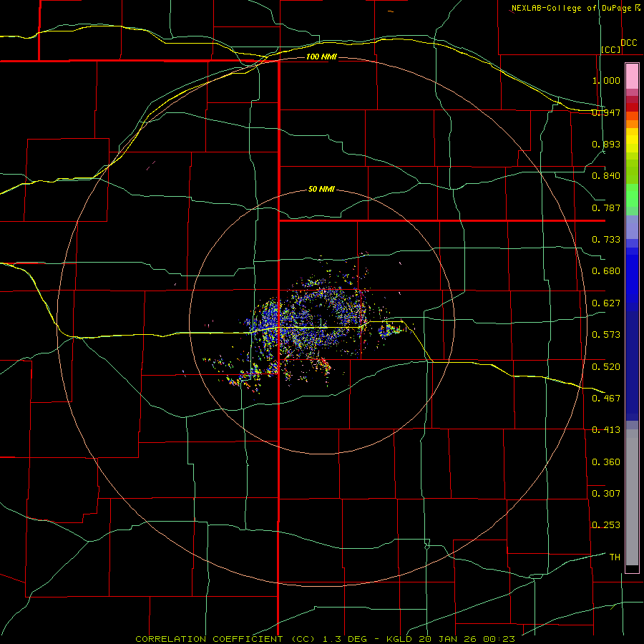Click the 0.413 scale value
This screenshot has height=644, width=644.
tap(606, 430)
